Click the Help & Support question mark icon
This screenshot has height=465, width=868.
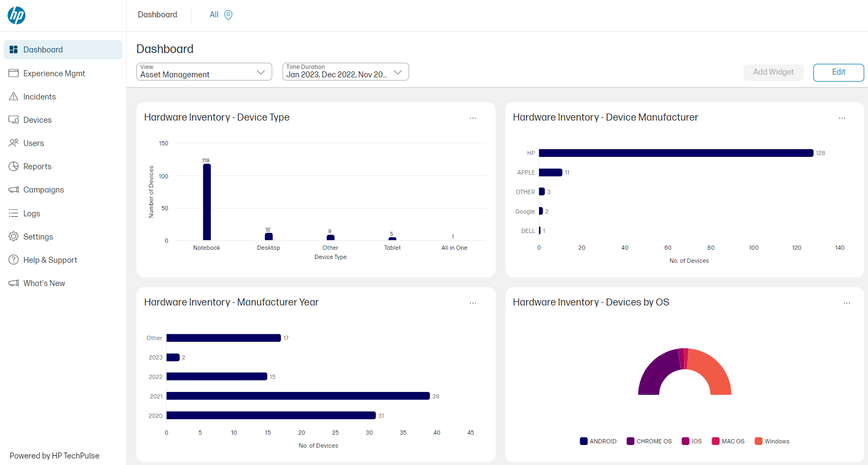tap(14, 260)
